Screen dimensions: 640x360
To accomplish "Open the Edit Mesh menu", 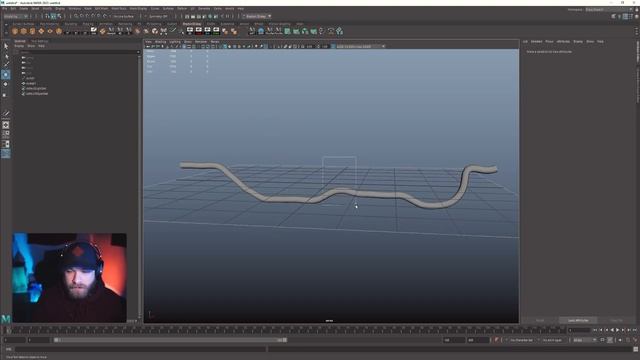I will click(x=102, y=9).
